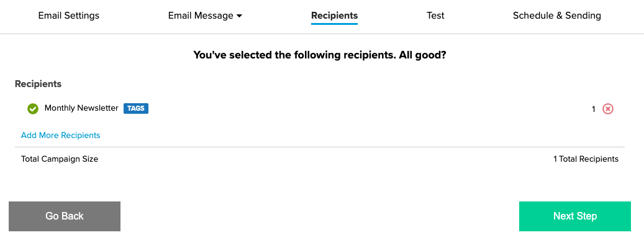Select the Recipients tab
Screen dimensions: 644x240
[x=334, y=16]
